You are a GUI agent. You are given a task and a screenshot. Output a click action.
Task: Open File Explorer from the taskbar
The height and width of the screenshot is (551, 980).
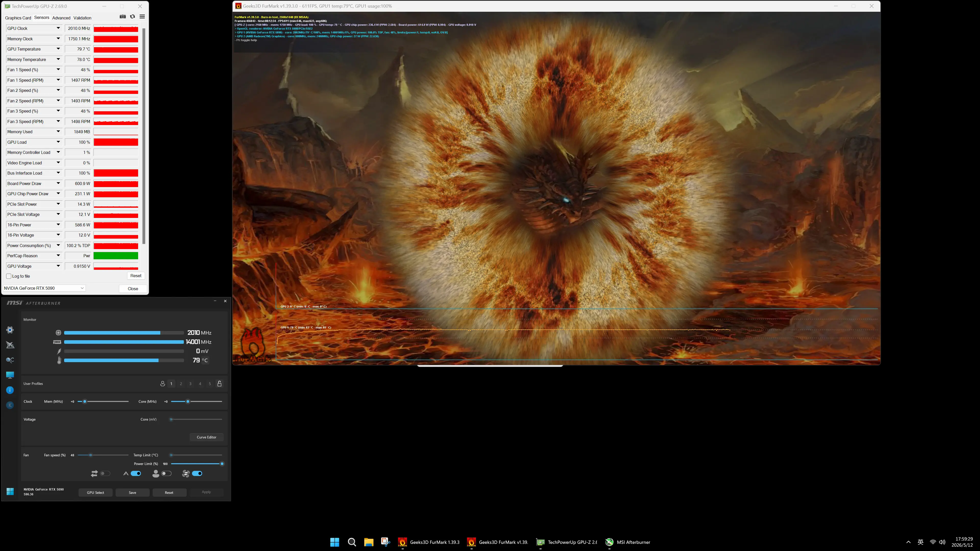coord(369,542)
